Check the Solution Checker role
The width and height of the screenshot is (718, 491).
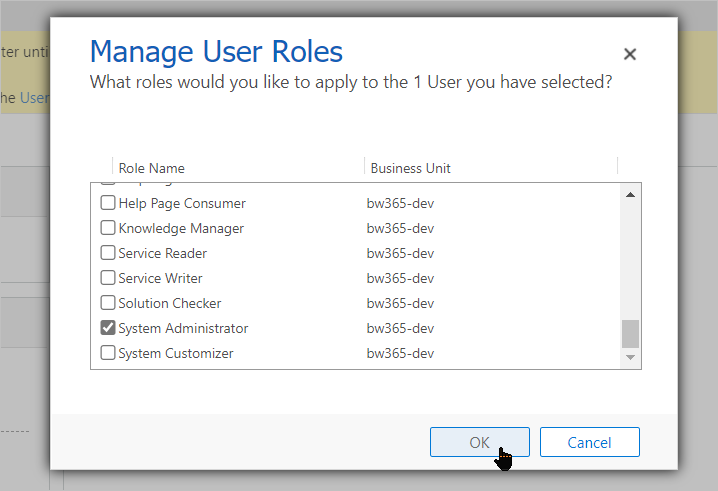(x=108, y=303)
